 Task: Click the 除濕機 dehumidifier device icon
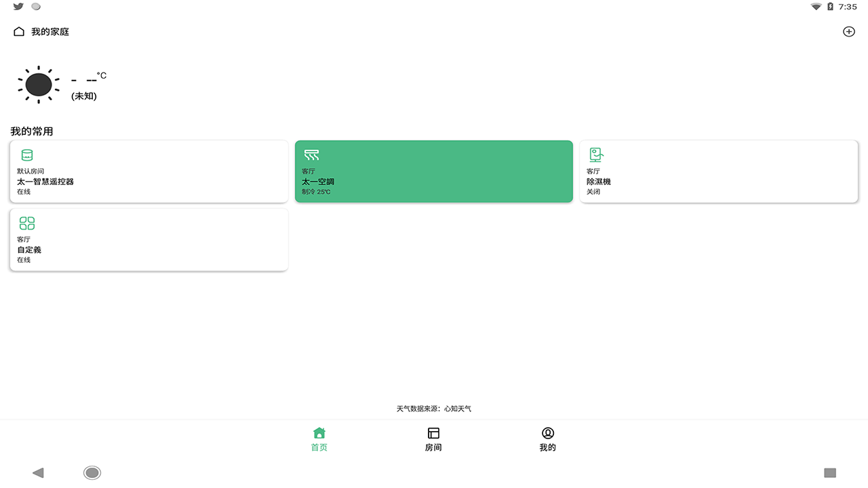click(596, 155)
